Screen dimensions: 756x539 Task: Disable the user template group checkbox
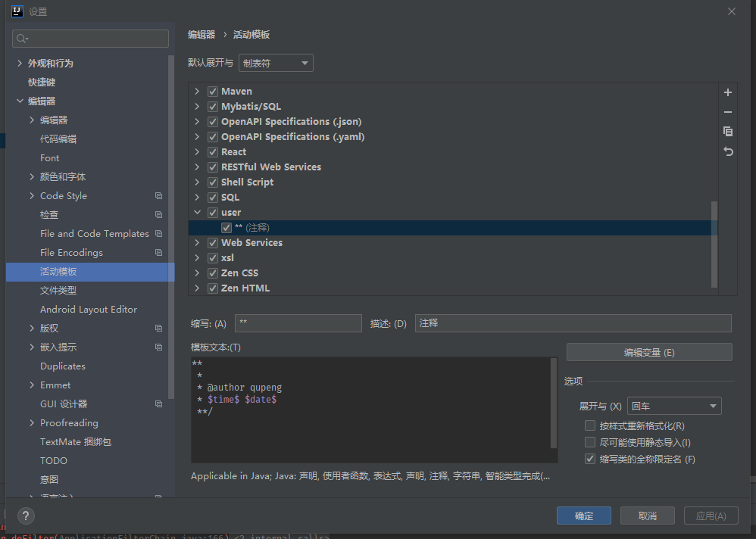213,213
